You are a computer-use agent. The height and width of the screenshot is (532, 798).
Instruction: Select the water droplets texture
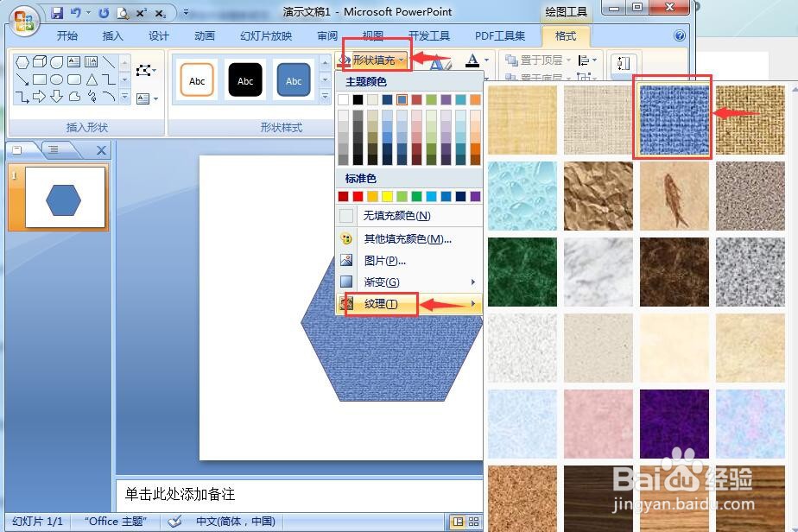(522, 196)
